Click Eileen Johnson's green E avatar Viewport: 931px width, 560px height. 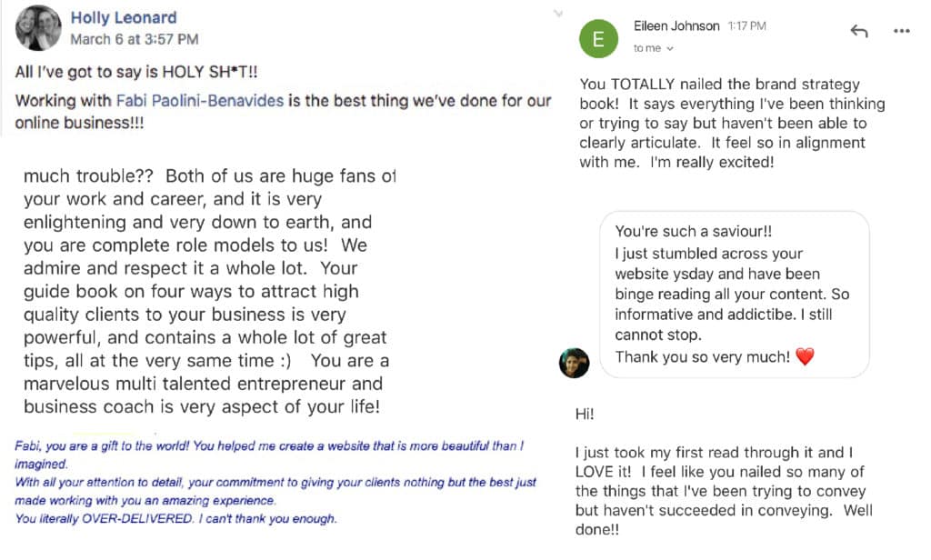coord(598,38)
